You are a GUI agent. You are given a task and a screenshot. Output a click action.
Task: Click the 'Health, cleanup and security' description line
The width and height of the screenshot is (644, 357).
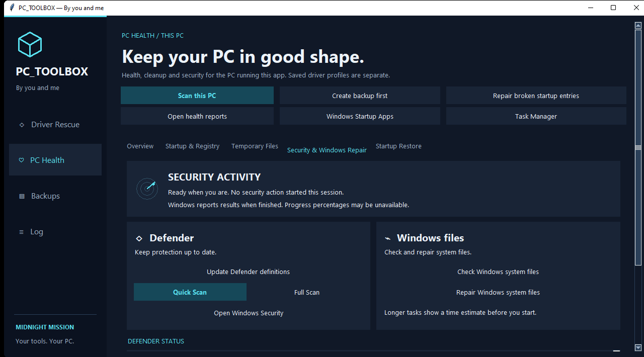point(256,75)
